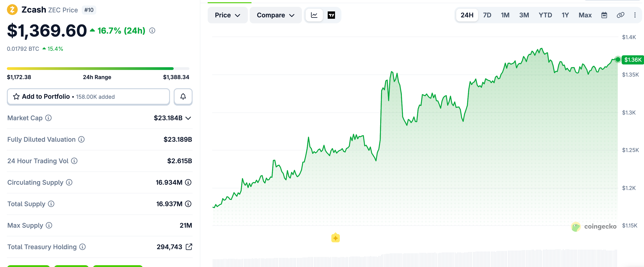Open the chart three-dot more menu
The image size is (644, 267).
(635, 15)
